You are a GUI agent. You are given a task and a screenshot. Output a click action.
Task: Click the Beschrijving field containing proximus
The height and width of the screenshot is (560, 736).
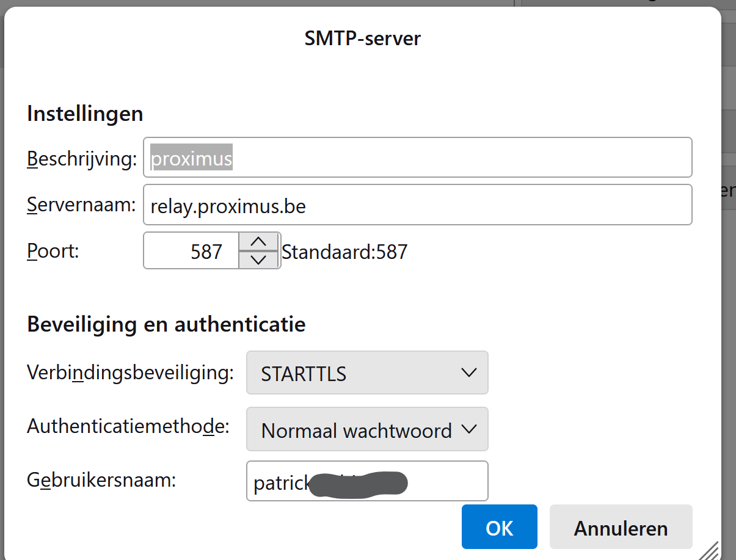(417, 158)
